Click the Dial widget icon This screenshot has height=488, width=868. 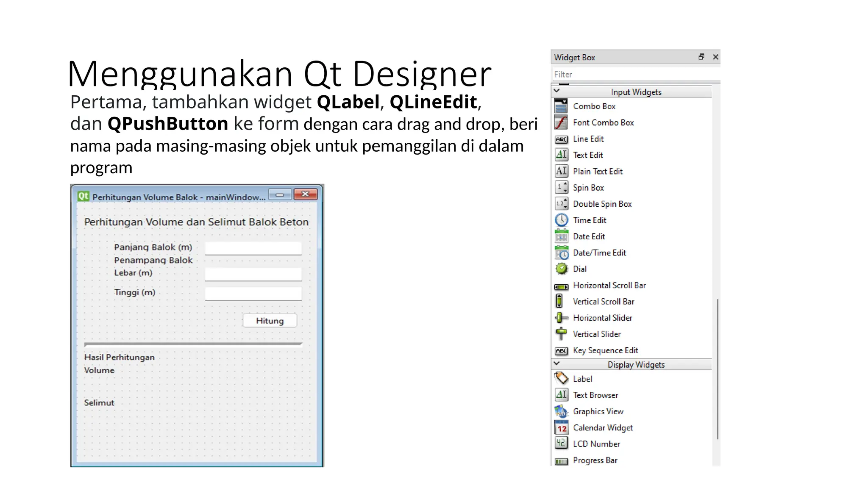pos(561,269)
